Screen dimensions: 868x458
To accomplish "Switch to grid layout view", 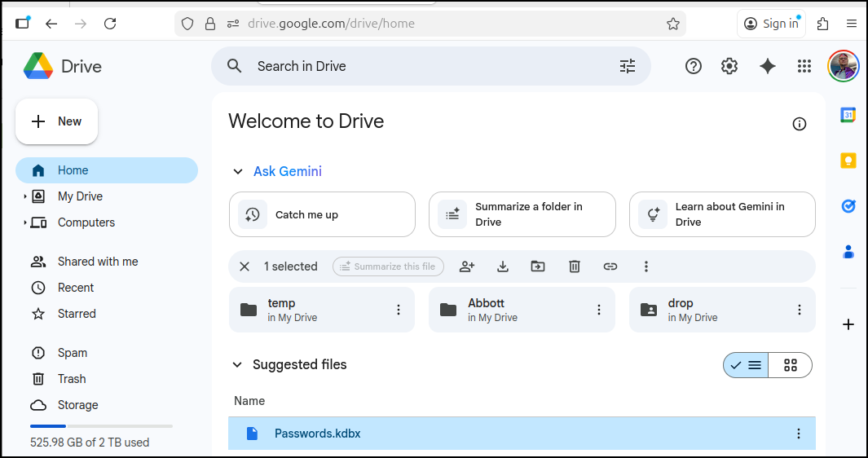I will (791, 366).
